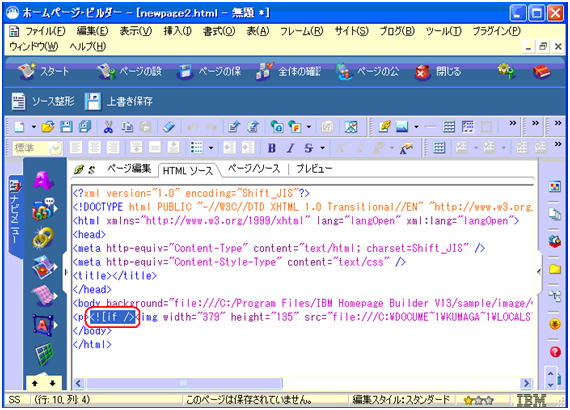The height and width of the screenshot is (410, 570).
Task: Click the photo pictures icon in left sidebar
Action: point(43,267)
